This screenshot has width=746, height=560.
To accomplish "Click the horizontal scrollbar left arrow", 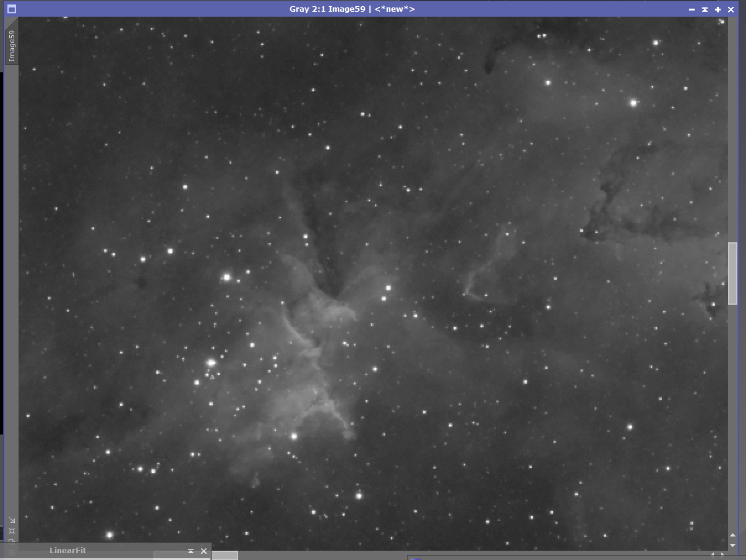I will click(x=712, y=554).
